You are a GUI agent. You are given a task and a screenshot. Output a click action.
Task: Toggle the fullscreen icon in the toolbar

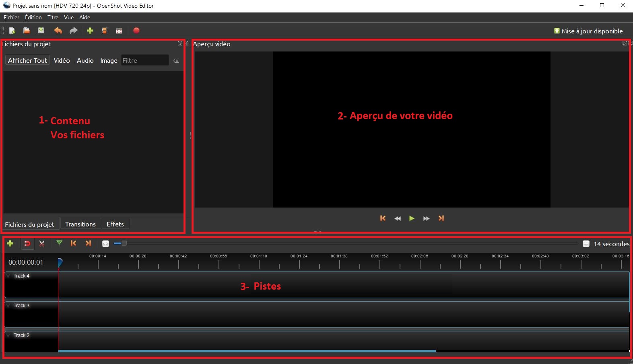tap(119, 31)
